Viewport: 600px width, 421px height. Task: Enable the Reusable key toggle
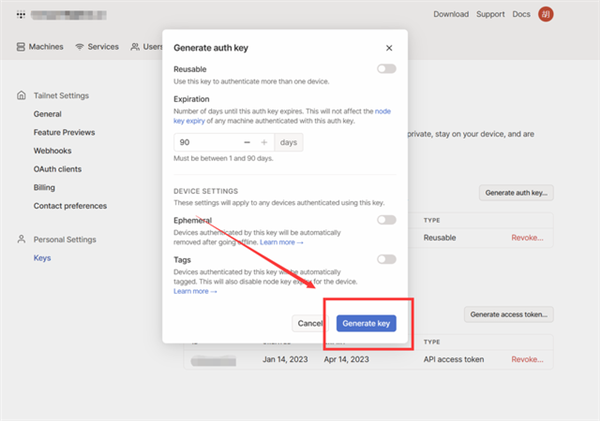386,69
